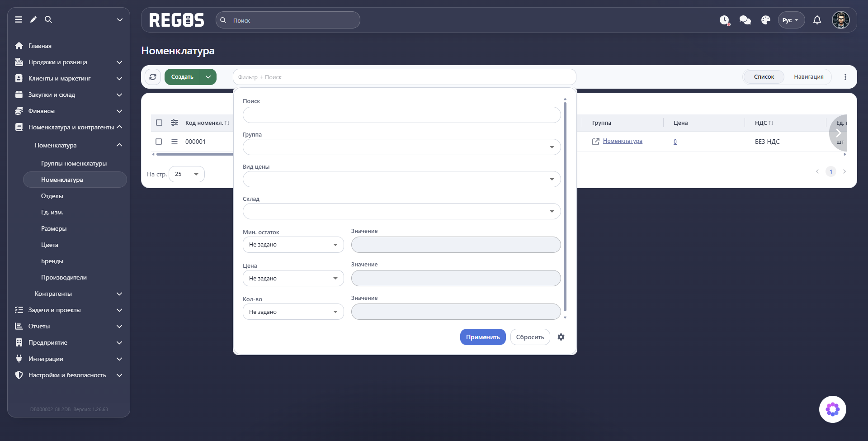
Task: Open the Создать split-button dropdown arrow
Action: [x=208, y=77]
